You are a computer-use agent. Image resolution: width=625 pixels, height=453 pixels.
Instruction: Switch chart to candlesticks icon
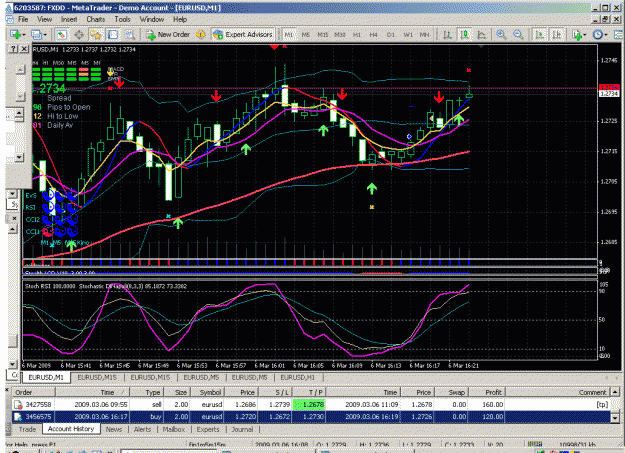(x=464, y=35)
